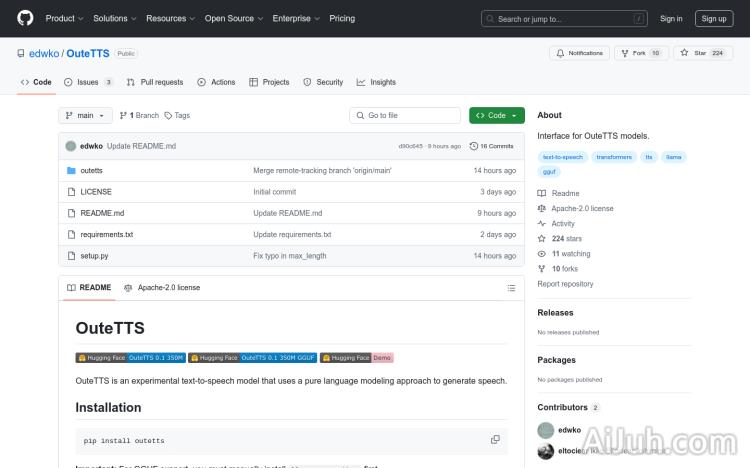Image resolution: width=750 pixels, height=468 pixels.
Task: Star the OuteTTS repository
Action: pos(704,53)
